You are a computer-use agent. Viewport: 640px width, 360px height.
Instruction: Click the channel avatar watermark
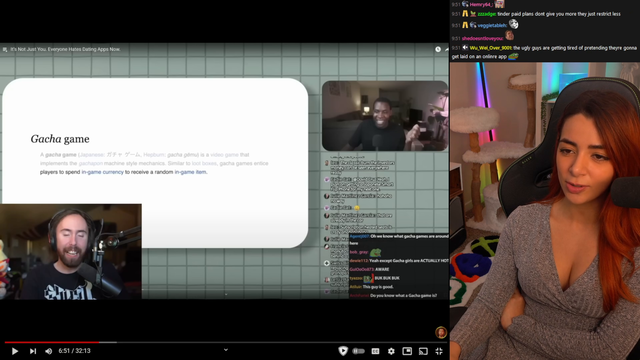click(441, 332)
